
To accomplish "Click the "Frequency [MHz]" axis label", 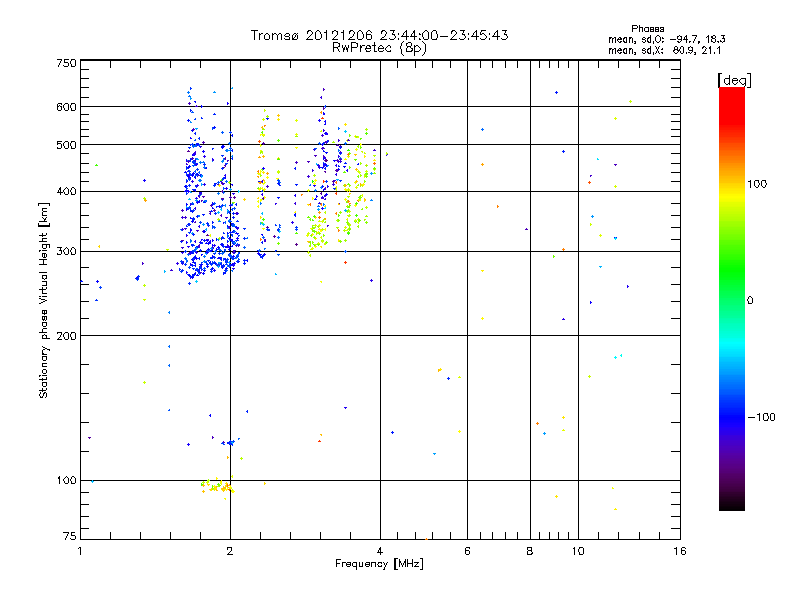I will pyautogui.click(x=379, y=564).
